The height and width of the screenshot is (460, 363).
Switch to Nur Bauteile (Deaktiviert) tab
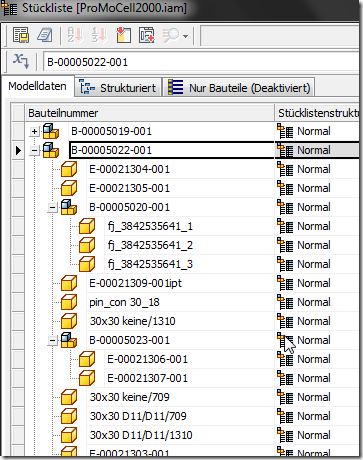pos(239,88)
